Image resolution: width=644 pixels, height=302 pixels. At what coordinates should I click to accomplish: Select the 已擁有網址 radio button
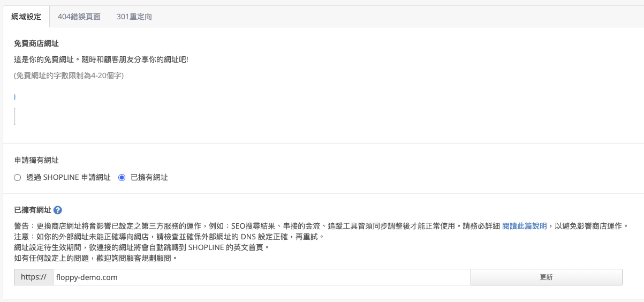pos(122,177)
